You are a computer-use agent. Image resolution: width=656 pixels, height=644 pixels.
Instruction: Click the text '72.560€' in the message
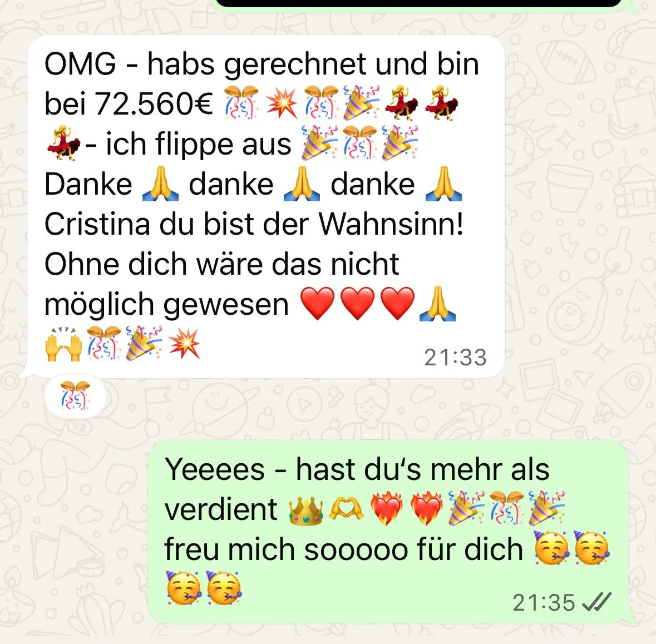click(x=154, y=103)
